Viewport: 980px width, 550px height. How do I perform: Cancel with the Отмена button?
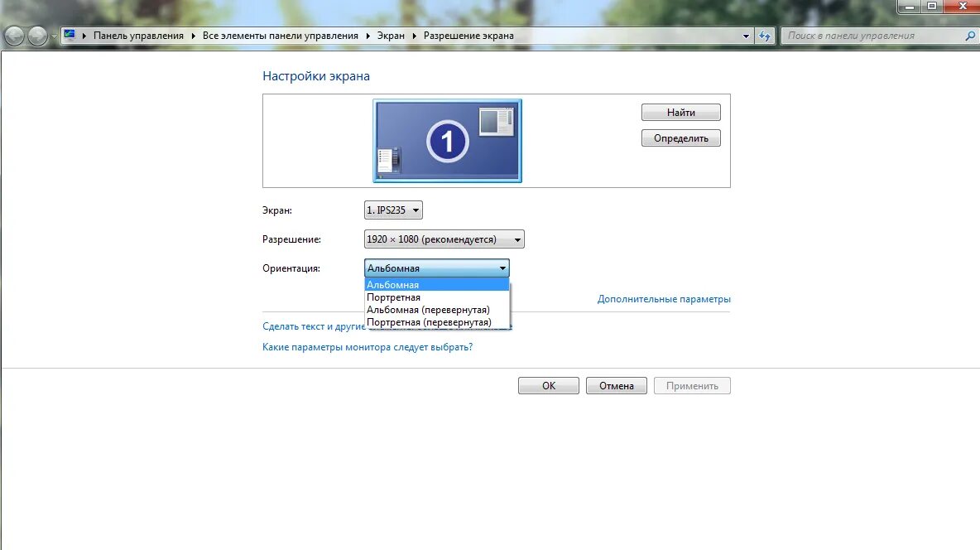point(617,385)
